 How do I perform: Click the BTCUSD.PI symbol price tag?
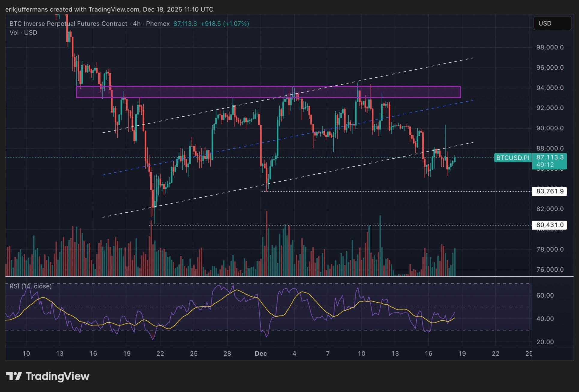512,158
